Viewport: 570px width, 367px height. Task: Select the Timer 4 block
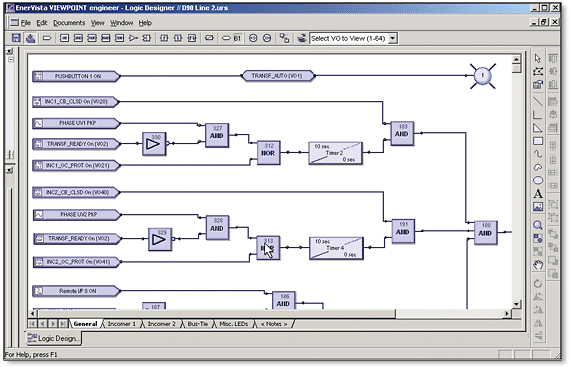(x=336, y=248)
